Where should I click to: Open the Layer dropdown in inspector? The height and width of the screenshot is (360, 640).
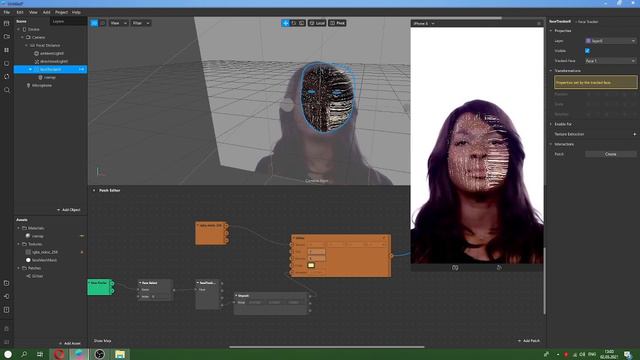pos(611,41)
